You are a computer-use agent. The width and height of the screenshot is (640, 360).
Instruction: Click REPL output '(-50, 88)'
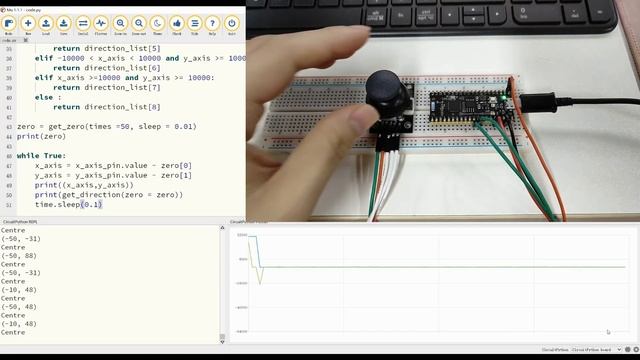click(19, 256)
